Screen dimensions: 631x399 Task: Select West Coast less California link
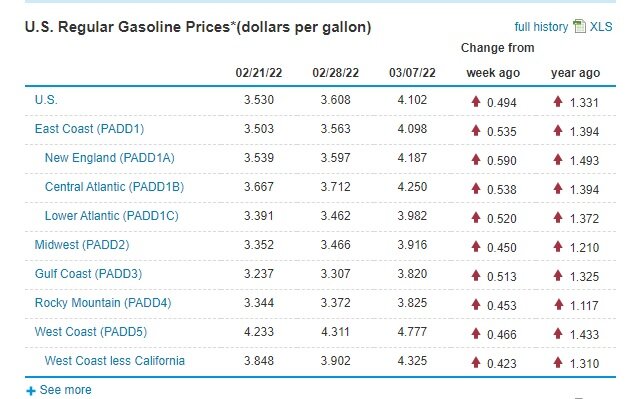(x=115, y=361)
